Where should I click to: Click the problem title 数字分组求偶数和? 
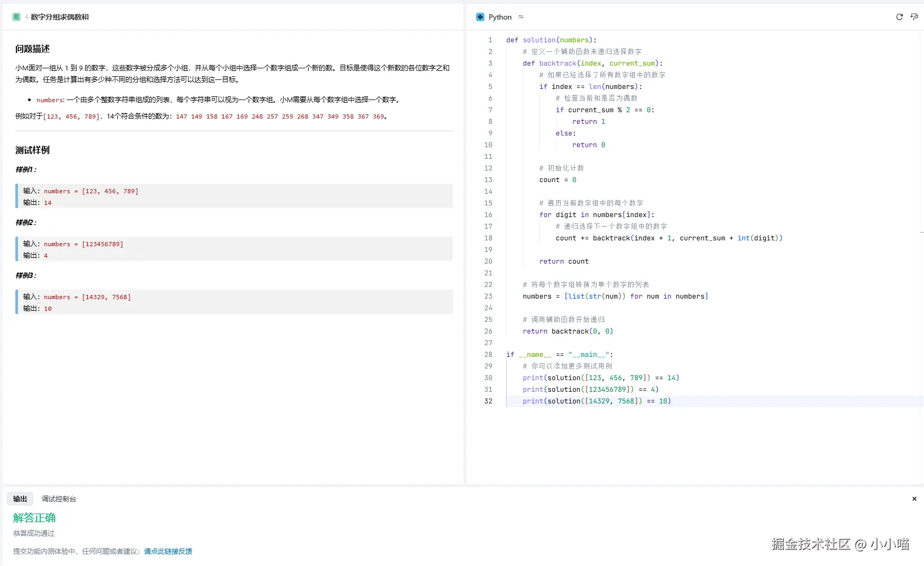[60, 17]
